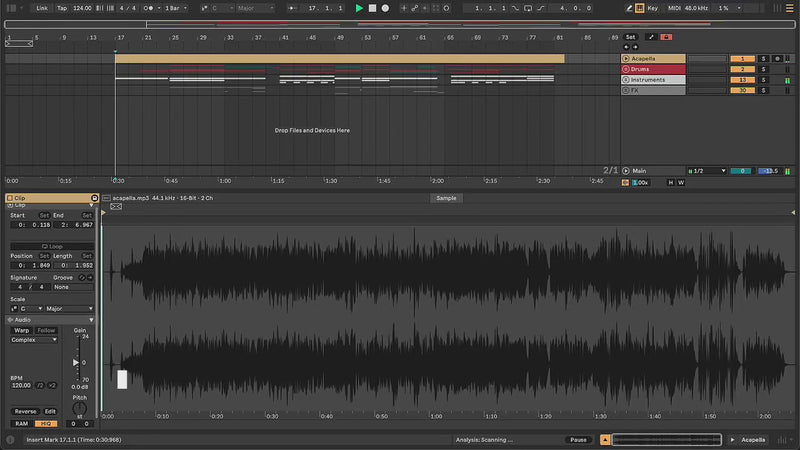This screenshot has height=450, width=800.
Task: Click the Acapella track arm button
Action: tap(777, 59)
